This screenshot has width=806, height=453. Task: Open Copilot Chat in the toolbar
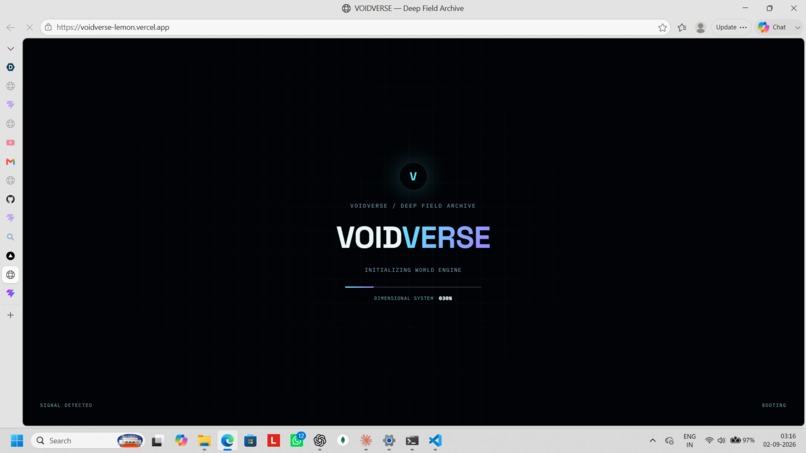pyautogui.click(x=773, y=27)
